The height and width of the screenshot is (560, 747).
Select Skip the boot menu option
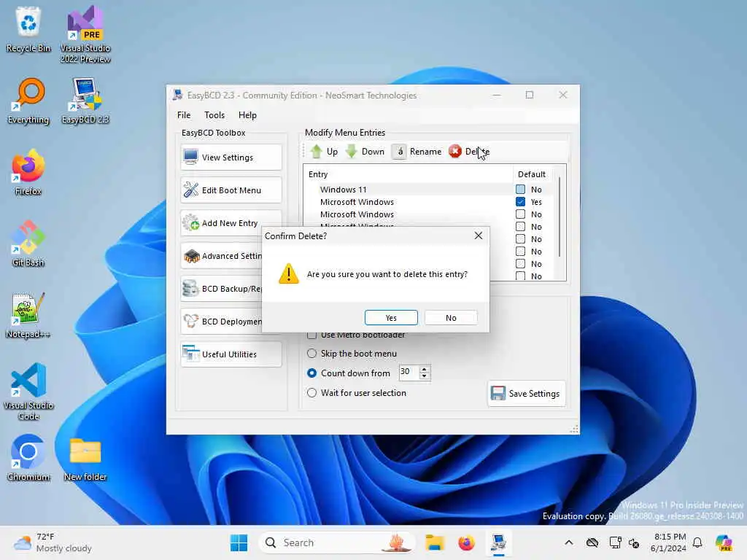(x=311, y=354)
